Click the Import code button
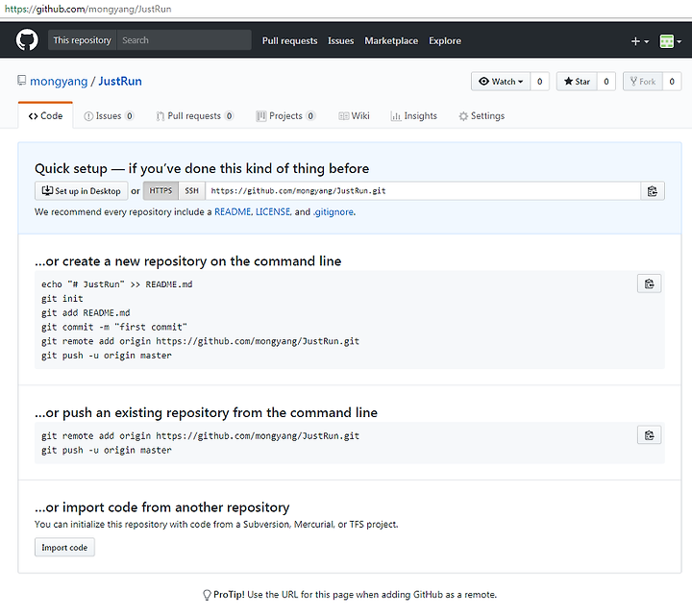The width and height of the screenshot is (692, 616). click(x=65, y=547)
